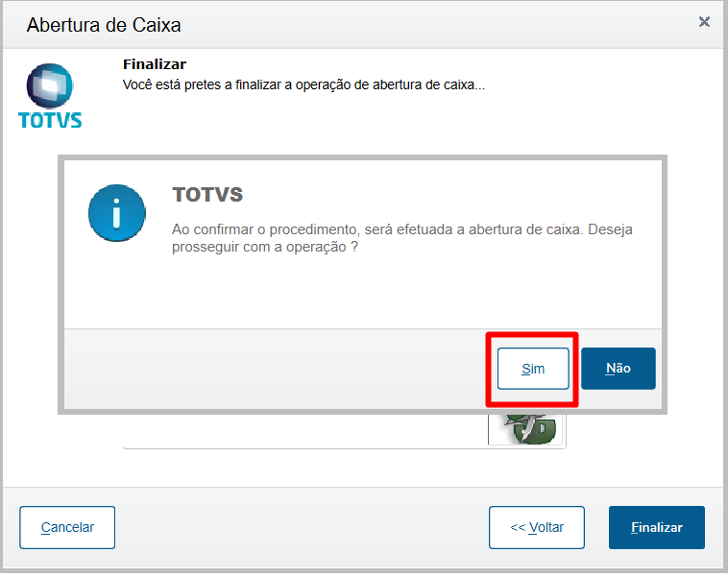Click the bold Finalizar step heading

coord(155,64)
